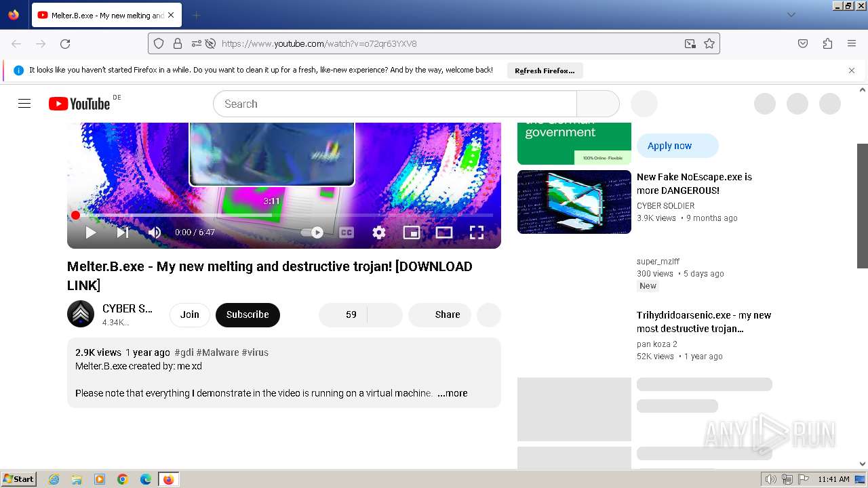The width and height of the screenshot is (868, 488).
Task: Open New Fake NoEscape.exe video thumbnail
Action: 574,202
